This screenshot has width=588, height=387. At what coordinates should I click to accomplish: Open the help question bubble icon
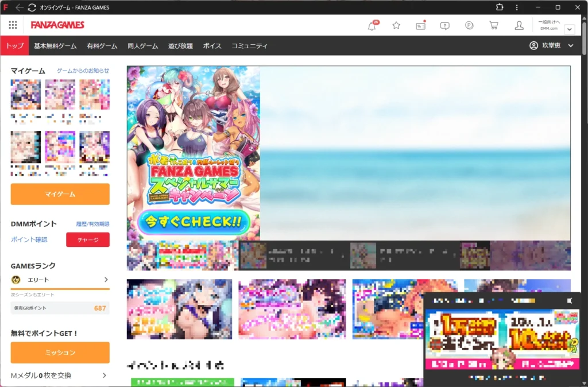point(445,25)
